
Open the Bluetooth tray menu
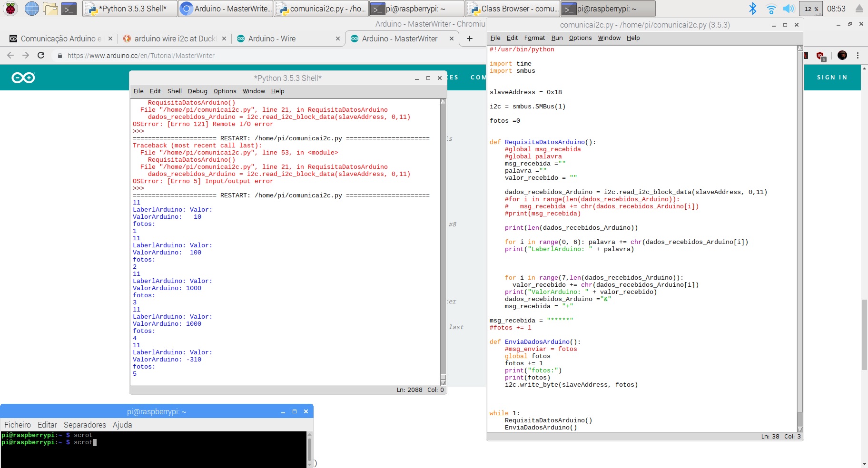tap(752, 9)
